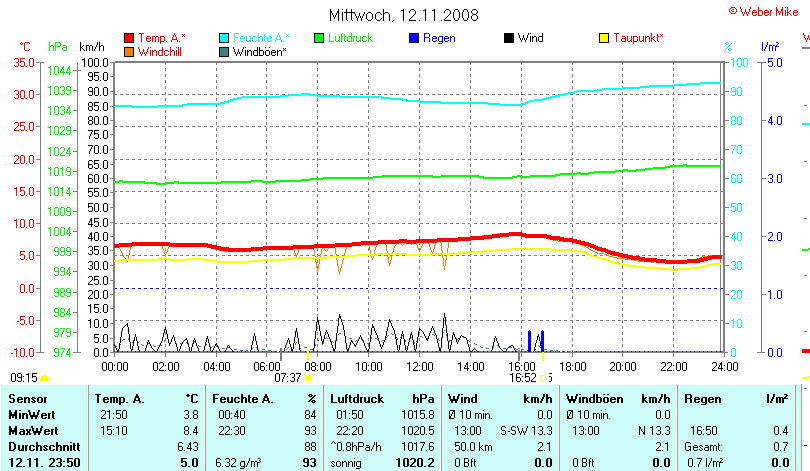
Task: Click the 0.7 l/m² rain value
Action: point(705,463)
